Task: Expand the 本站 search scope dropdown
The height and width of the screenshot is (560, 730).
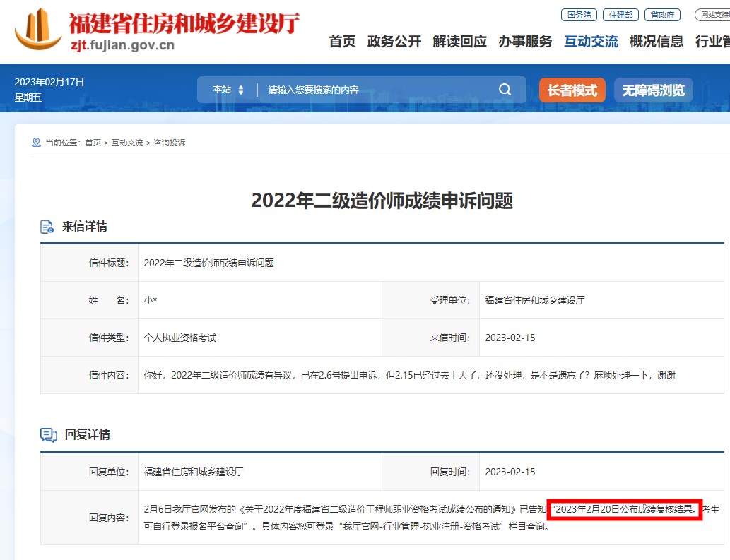Action: point(228,90)
